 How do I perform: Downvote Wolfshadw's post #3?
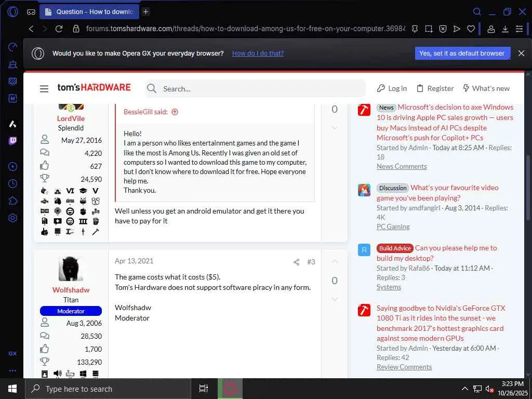[334, 299]
